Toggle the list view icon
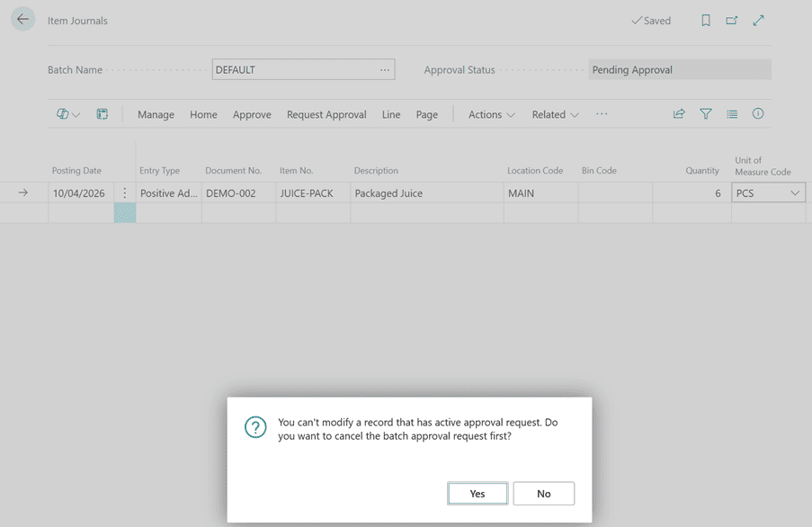Image resolution: width=812 pixels, height=527 pixels. click(732, 114)
